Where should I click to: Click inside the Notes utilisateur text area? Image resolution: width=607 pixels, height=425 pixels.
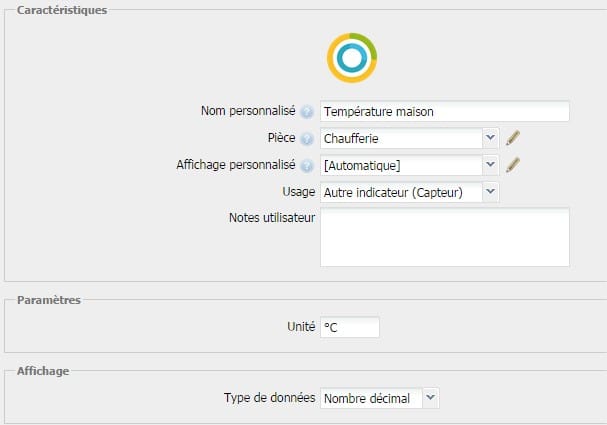(x=445, y=237)
